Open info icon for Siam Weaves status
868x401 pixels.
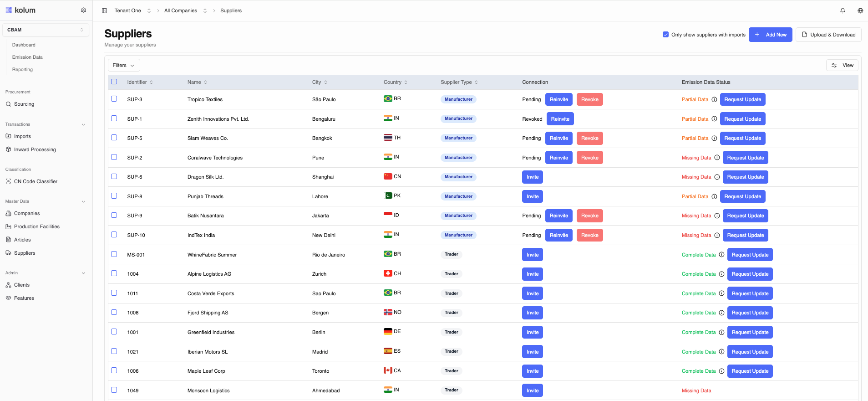(714, 138)
